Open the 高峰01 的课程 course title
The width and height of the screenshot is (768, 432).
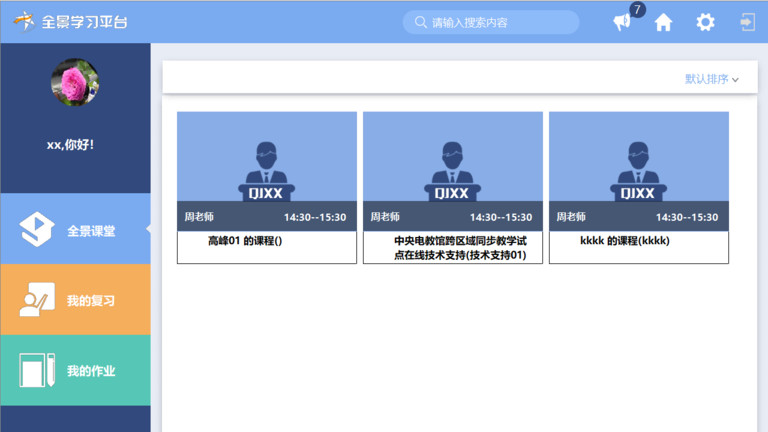244,241
